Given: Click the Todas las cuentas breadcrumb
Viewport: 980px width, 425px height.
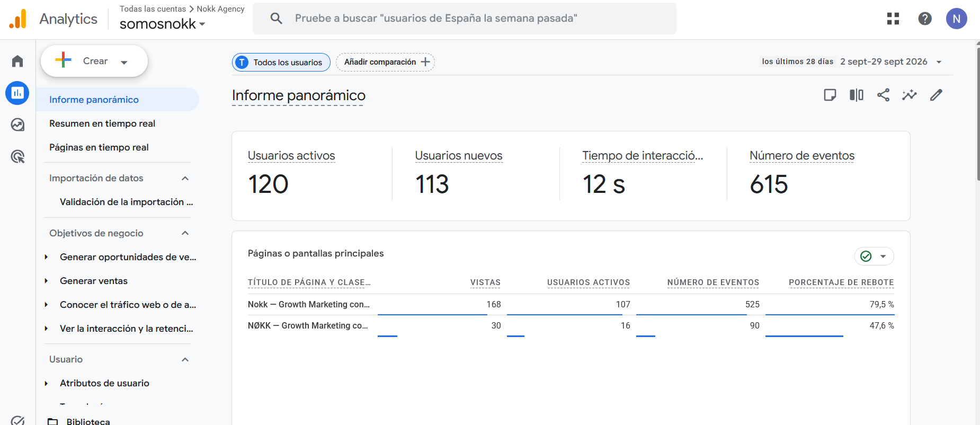Looking at the screenshot, I should (x=153, y=9).
